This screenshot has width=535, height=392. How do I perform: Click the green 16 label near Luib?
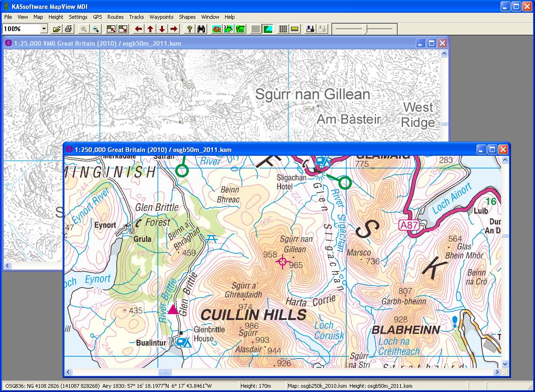click(x=491, y=201)
